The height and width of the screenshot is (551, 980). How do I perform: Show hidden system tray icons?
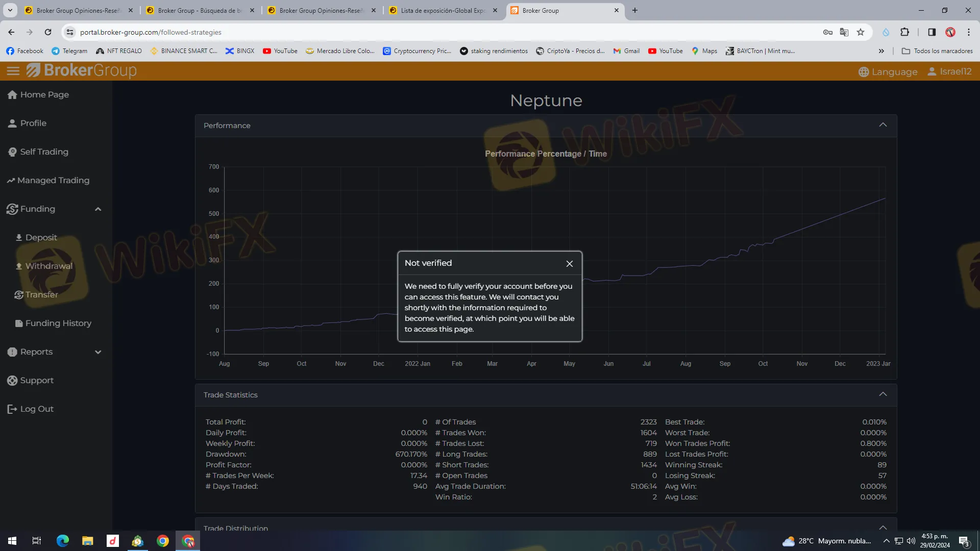click(887, 541)
